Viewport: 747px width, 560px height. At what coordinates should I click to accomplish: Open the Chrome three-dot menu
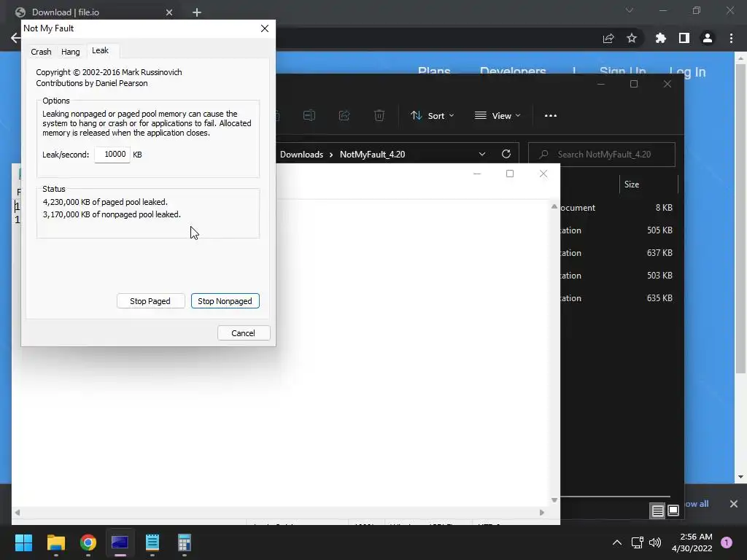(731, 38)
